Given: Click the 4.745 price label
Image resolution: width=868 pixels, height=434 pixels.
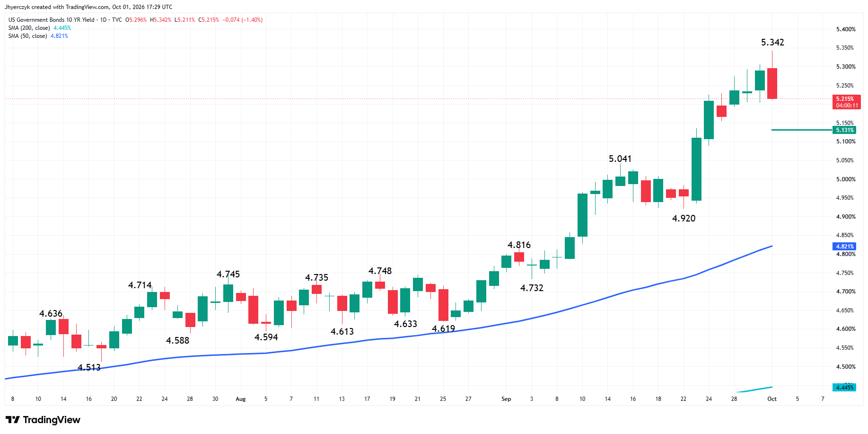Looking at the screenshot, I should point(228,275).
